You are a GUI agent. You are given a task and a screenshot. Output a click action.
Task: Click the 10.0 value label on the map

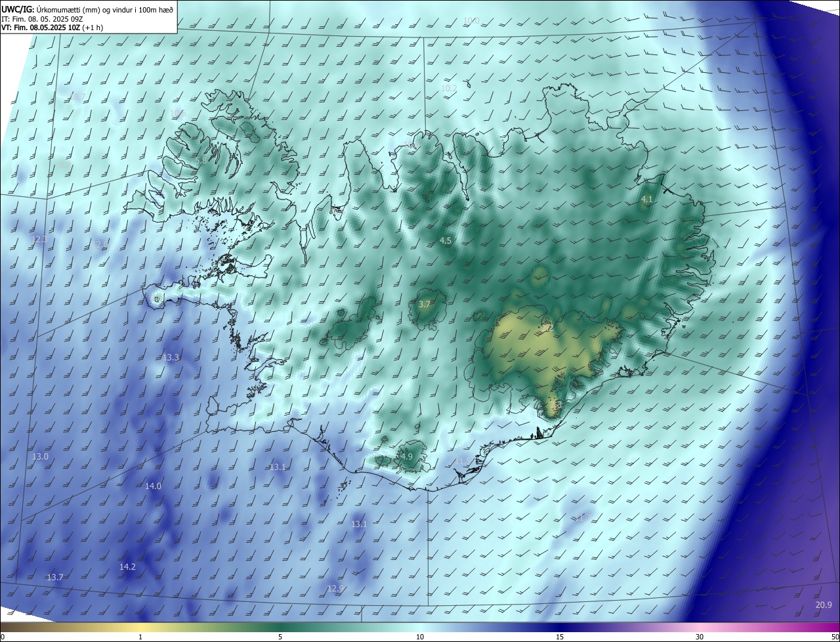(x=471, y=20)
